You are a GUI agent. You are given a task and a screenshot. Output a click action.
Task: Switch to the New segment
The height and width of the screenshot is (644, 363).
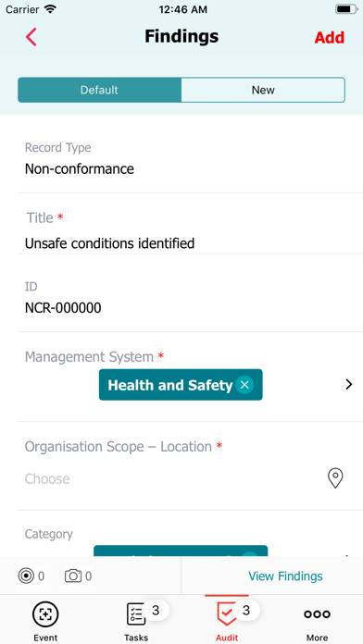[x=263, y=90]
